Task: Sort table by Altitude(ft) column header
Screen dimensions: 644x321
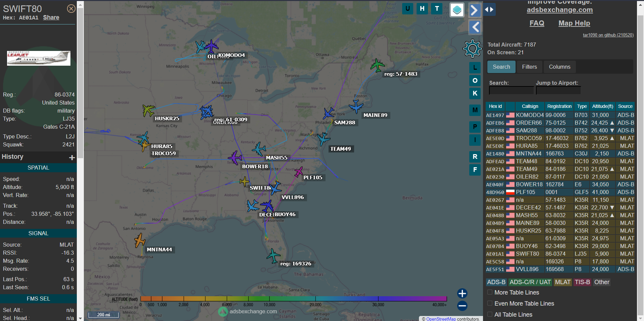Action: point(602,106)
